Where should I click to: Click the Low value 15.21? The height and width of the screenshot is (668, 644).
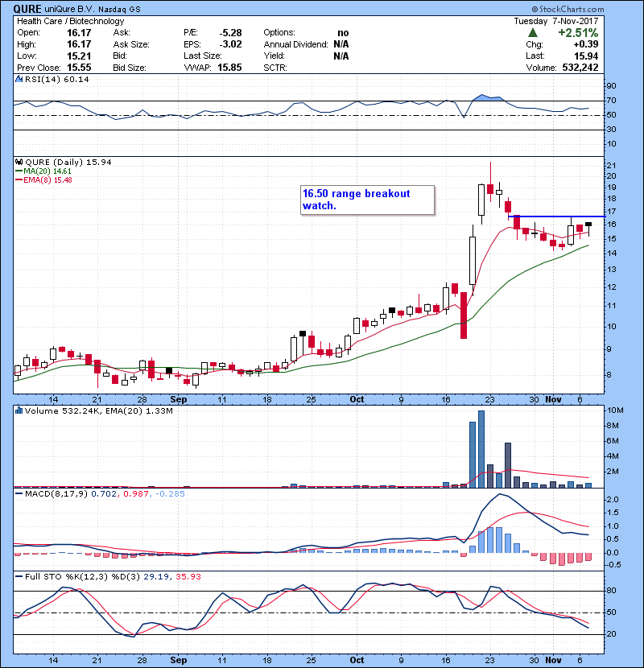click(79, 56)
